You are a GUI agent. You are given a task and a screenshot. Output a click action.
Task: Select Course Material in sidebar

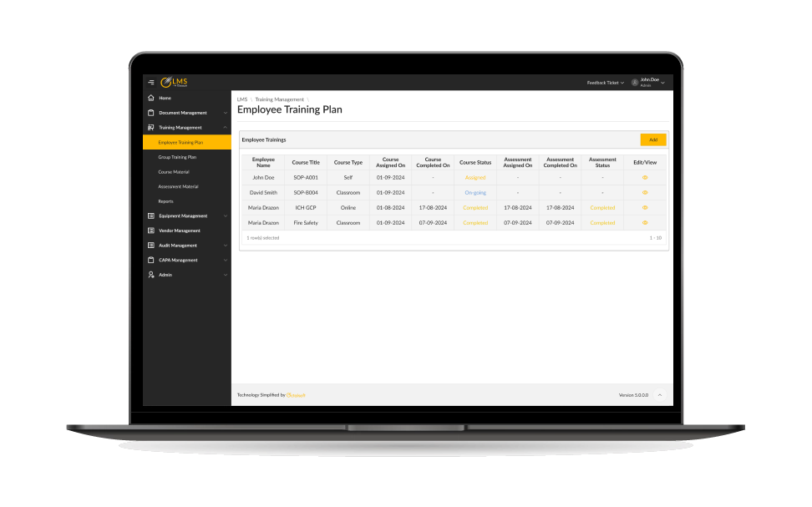(x=173, y=172)
